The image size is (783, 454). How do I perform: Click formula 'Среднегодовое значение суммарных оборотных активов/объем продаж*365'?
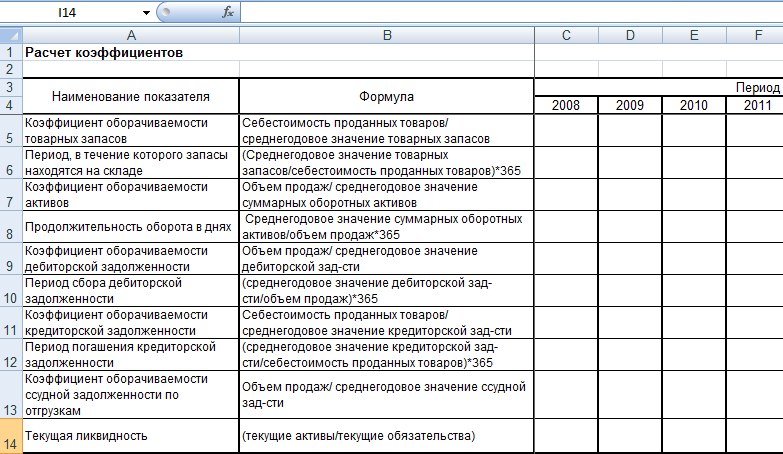(x=387, y=227)
